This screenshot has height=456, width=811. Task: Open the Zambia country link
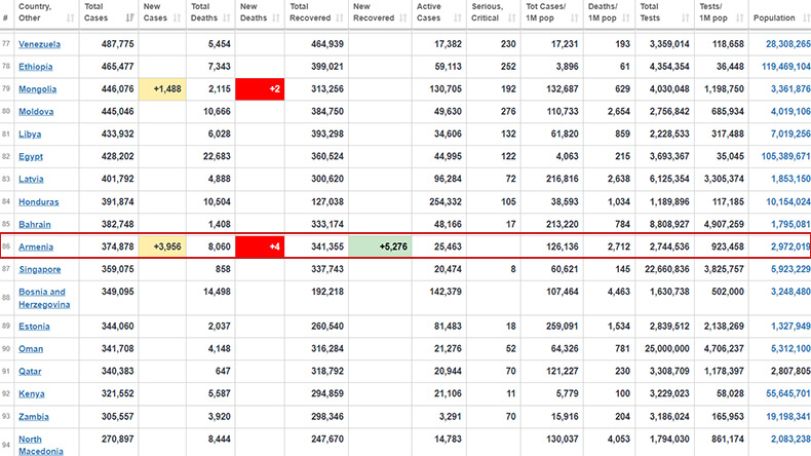(x=34, y=417)
